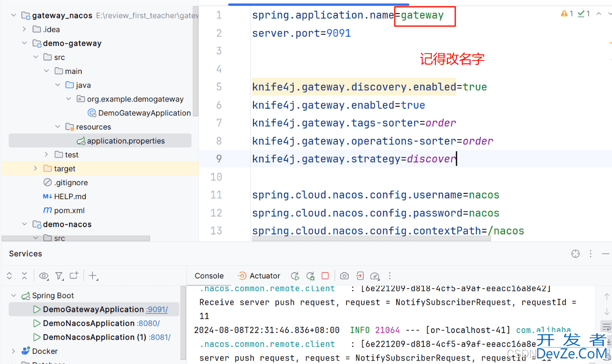Open the Services panel options menu
The image size is (612, 364).
(591, 254)
